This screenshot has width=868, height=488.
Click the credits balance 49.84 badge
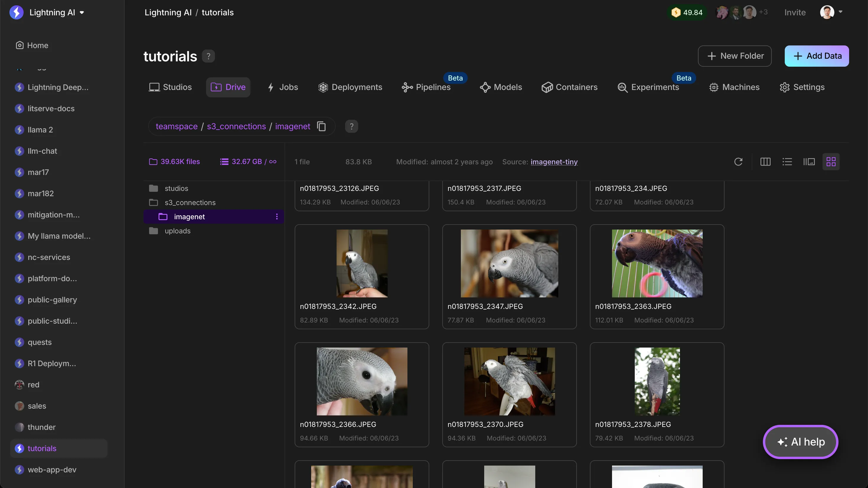(x=687, y=12)
